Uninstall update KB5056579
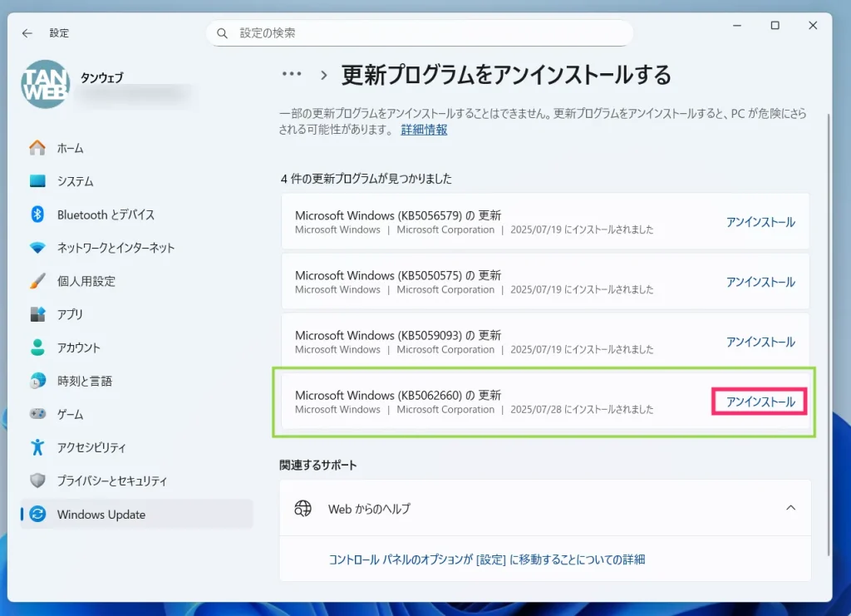Screen dimensions: 851x616 [760, 222]
